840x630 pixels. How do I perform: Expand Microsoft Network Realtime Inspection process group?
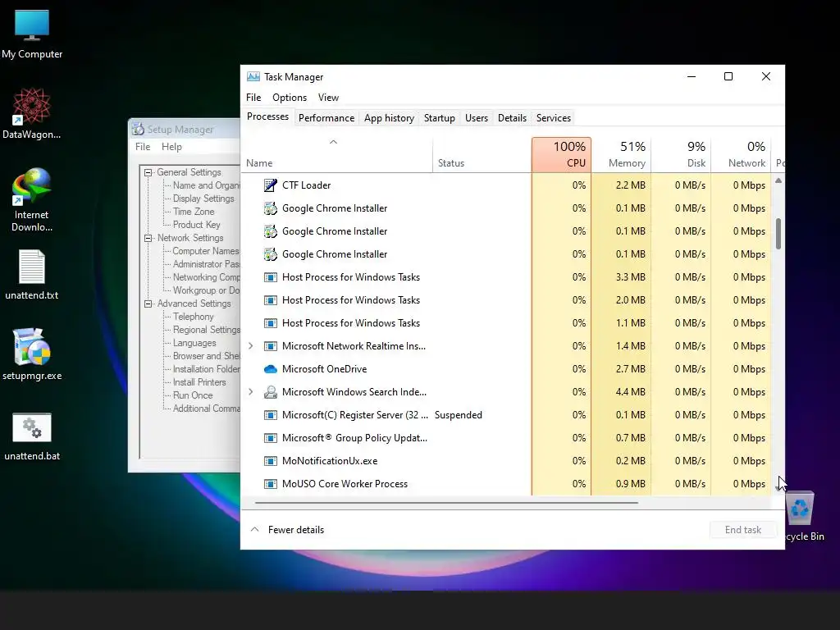(251, 346)
